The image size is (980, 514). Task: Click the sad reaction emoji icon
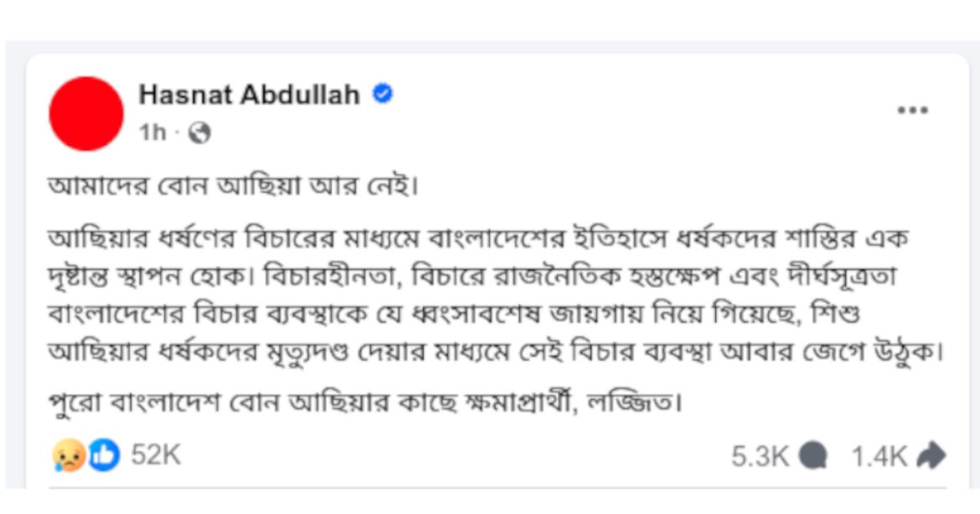coord(68,455)
